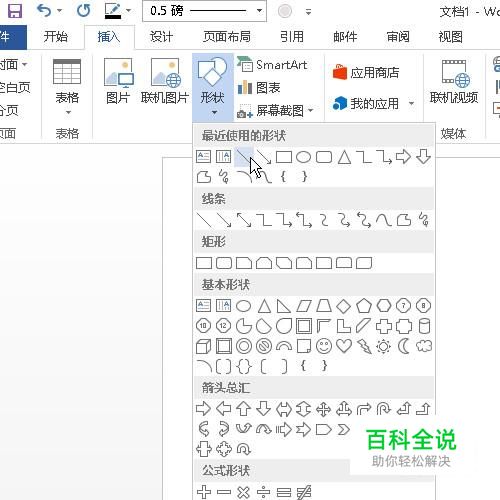Screen dimensions: 500x500
Task: Choose the right triangle under 基本形状
Action: (x=284, y=306)
